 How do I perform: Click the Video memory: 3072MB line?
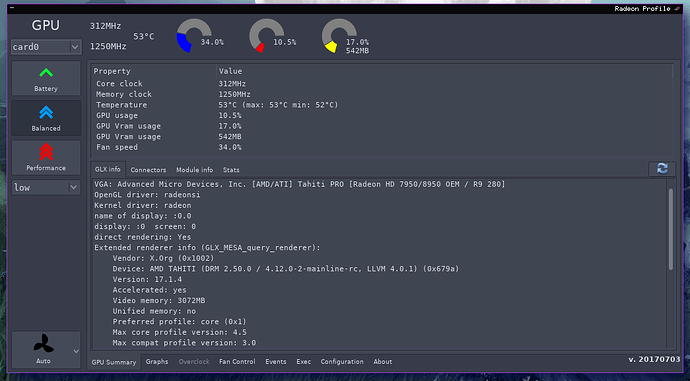click(x=159, y=300)
